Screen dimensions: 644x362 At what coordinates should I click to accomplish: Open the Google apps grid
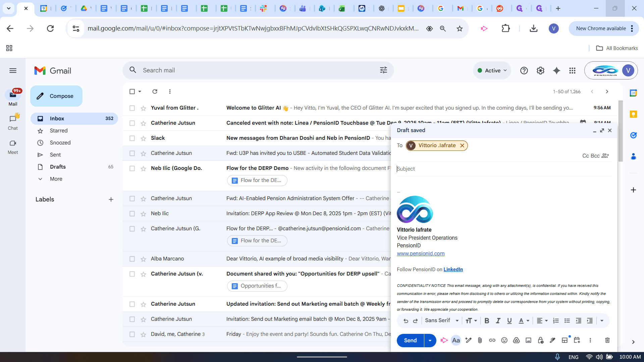(x=573, y=70)
